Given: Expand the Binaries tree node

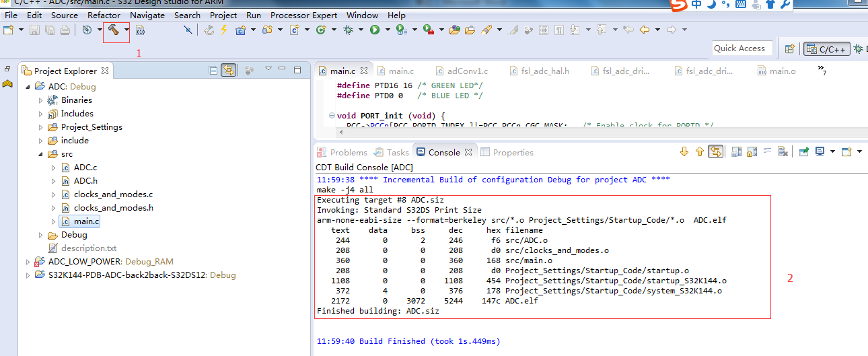Looking at the screenshot, I should [40, 100].
